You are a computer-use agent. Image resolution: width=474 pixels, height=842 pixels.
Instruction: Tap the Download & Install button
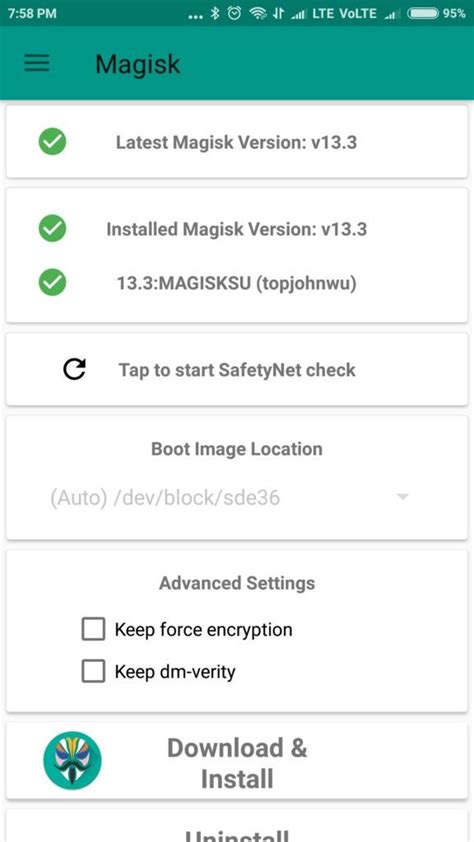[x=237, y=761]
